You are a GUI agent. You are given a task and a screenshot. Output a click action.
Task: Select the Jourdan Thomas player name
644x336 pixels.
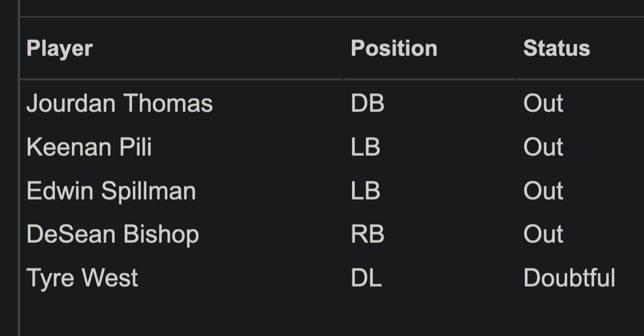(x=120, y=104)
